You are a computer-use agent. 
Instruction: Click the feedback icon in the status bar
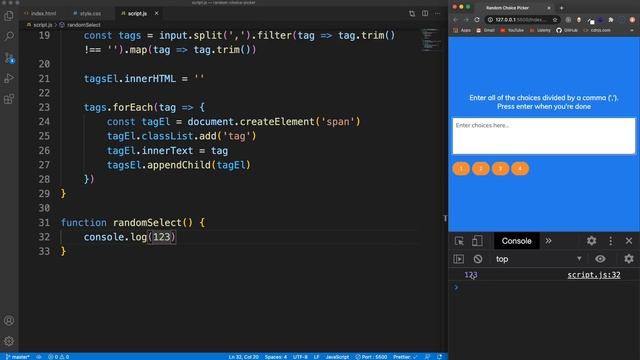tap(427, 357)
